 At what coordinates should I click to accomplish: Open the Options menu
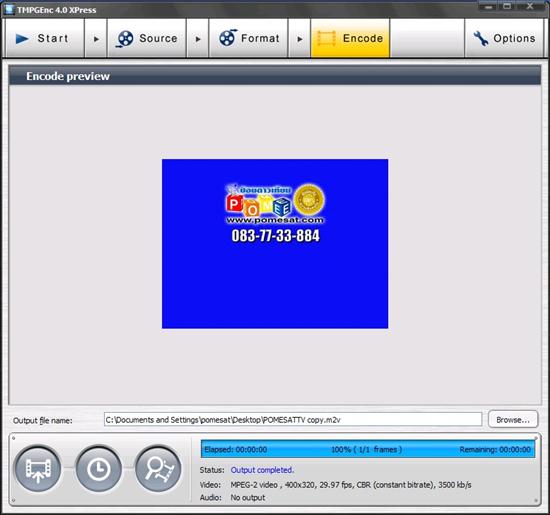pos(504,38)
